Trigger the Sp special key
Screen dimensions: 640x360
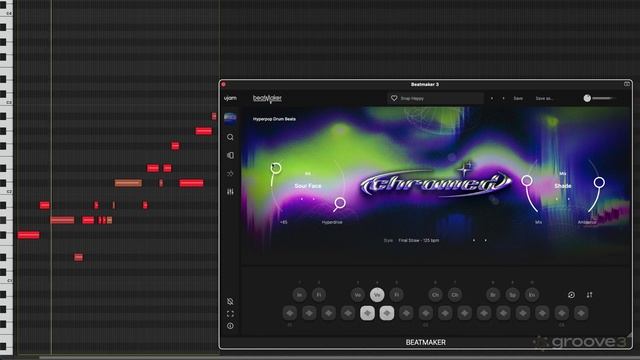pos(512,295)
